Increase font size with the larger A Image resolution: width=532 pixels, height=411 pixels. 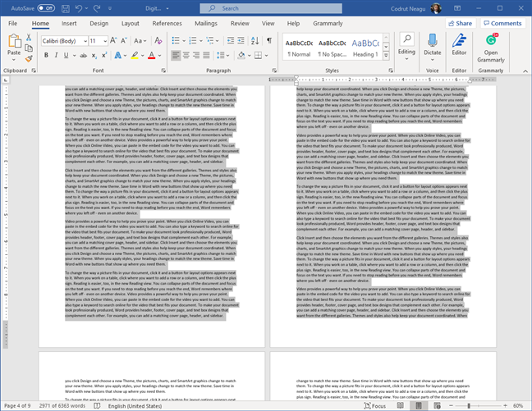click(113, 41)
